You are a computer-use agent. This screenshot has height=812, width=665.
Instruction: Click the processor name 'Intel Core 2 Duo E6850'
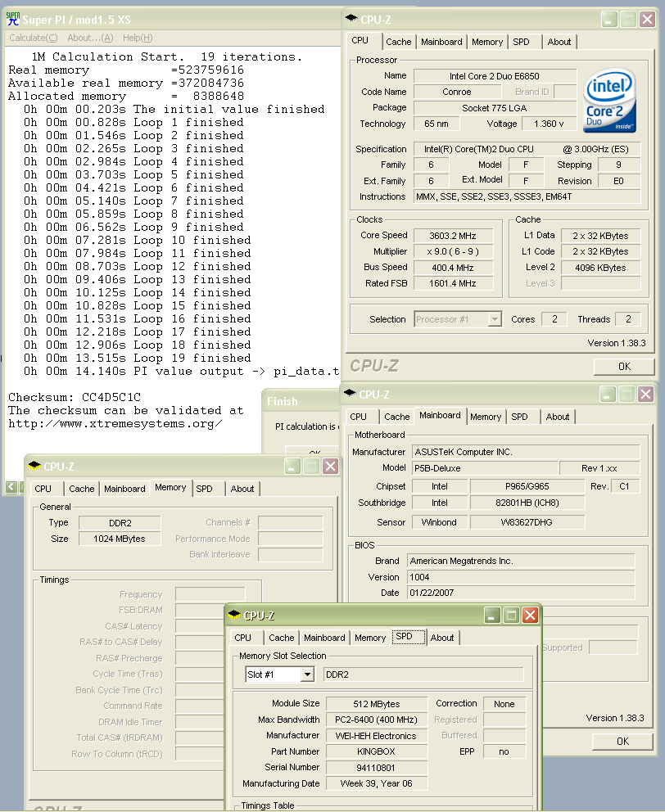coord(495,76)
